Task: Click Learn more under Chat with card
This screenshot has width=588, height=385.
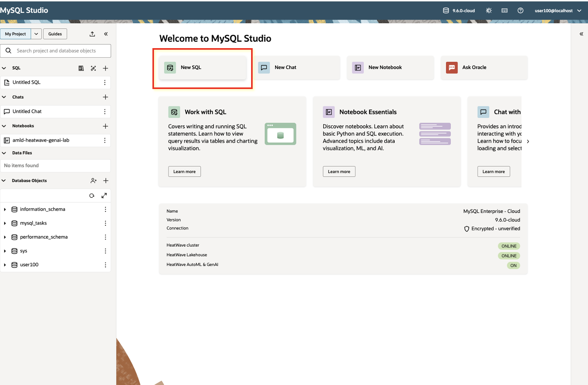Action: [494, 172]
